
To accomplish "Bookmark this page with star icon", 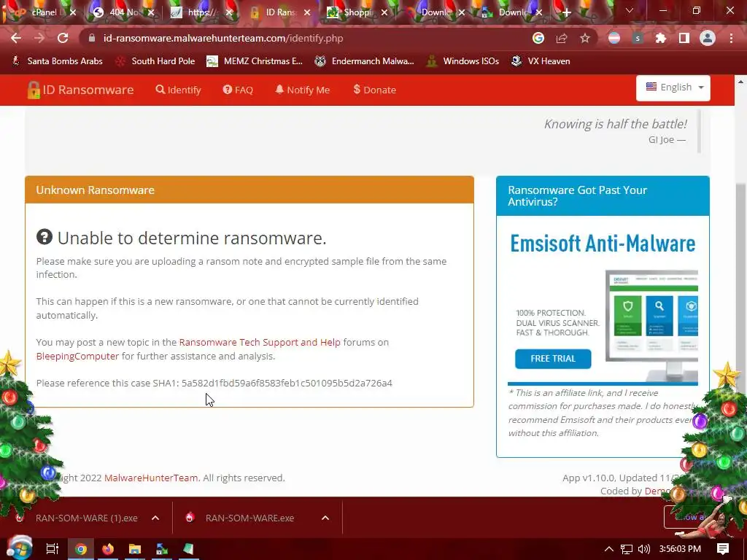I will pyautogui.click(x=585, y=38).
